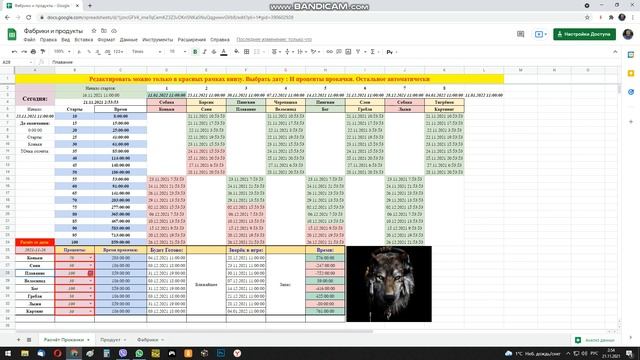Open the Google Sheets home icon
640x360 pixels.
pyautogui.click(x=12, y=34)
